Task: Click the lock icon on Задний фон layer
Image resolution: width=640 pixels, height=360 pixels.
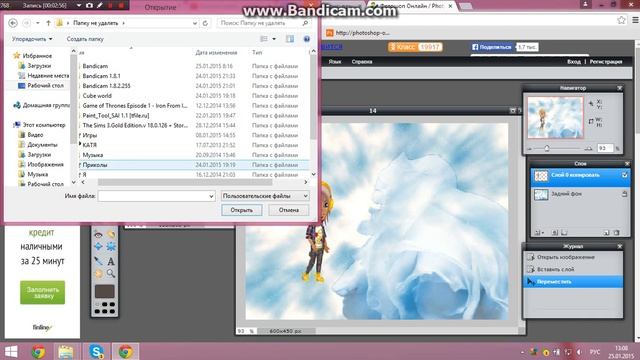Action: pos(624,194)
